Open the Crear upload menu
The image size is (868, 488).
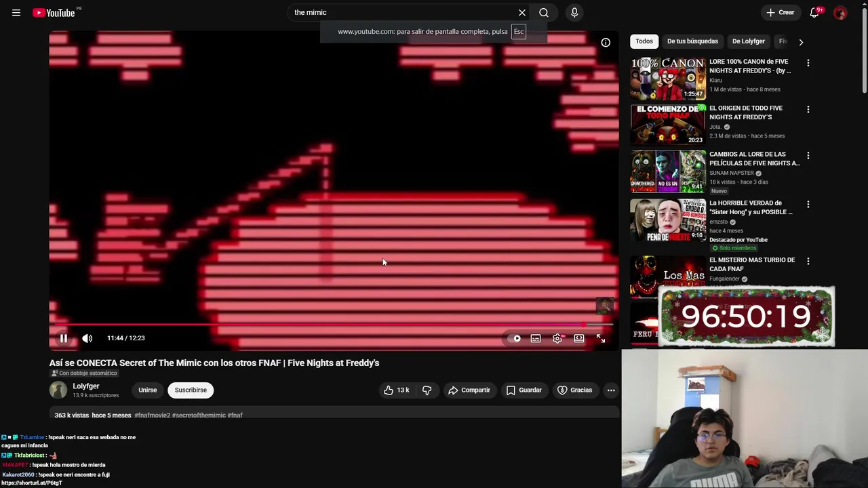click(x=780, y=13)
